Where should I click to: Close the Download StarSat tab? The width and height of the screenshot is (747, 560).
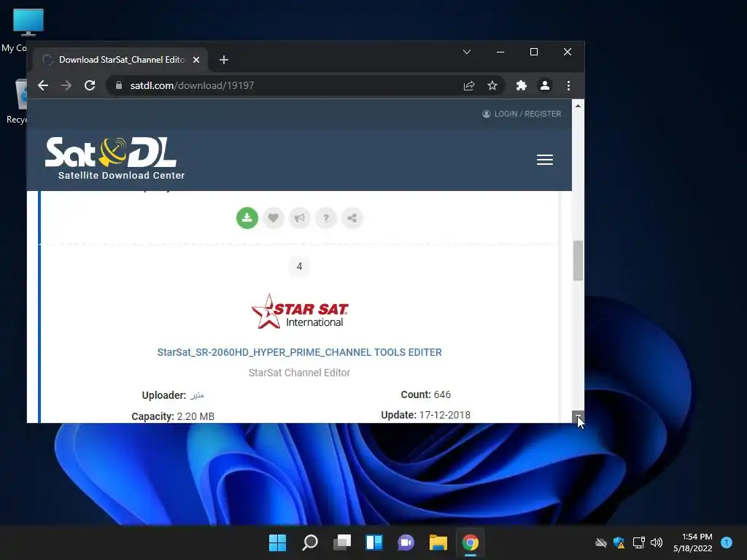point(196,60)
